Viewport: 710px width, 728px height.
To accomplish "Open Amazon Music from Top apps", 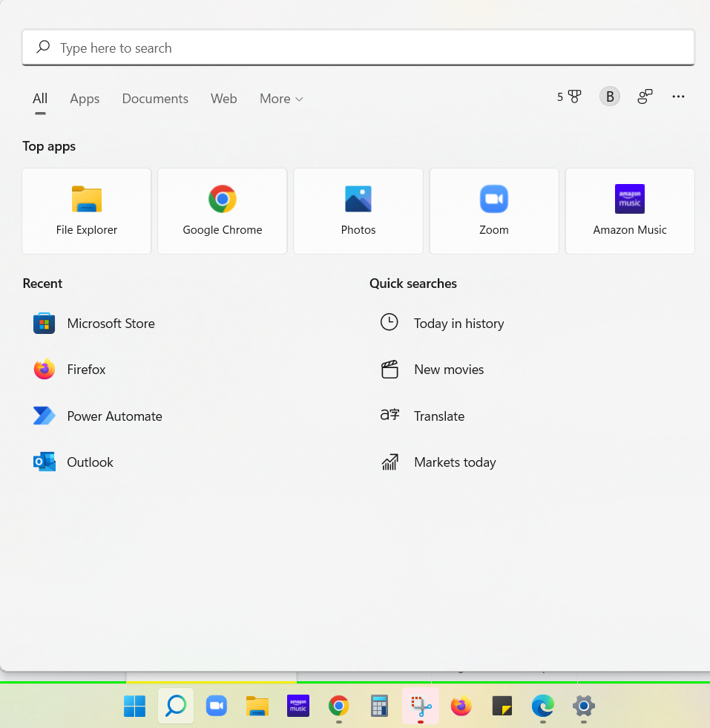I will tap(629, 211).
